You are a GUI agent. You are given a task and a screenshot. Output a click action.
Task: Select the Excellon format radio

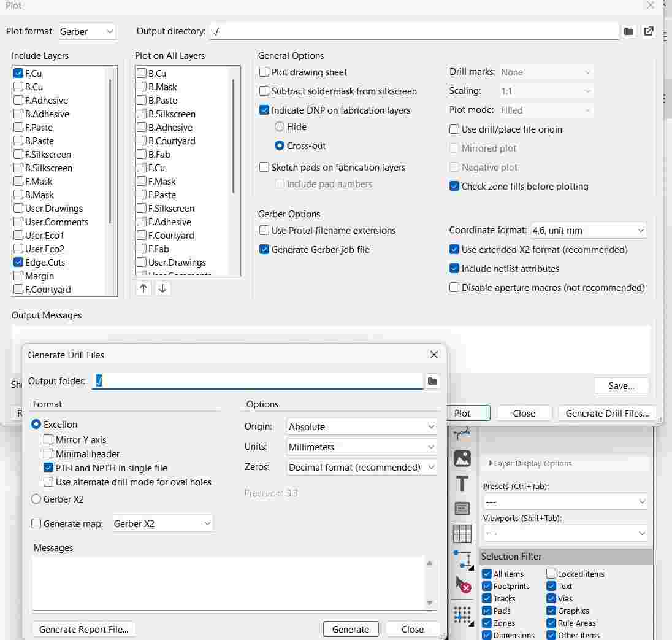tap(36, 424)
